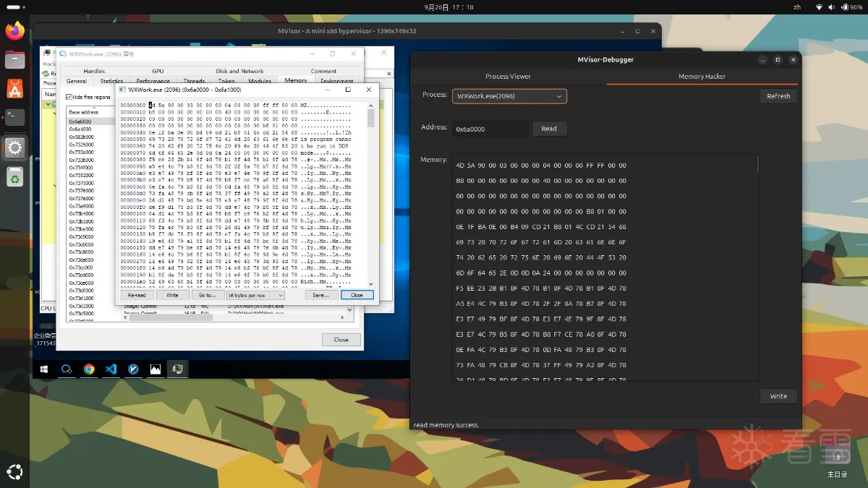This screenshot has width=868, height=488.
Task: Open Firefox from the Ubuntu dock
Action: 15,31
